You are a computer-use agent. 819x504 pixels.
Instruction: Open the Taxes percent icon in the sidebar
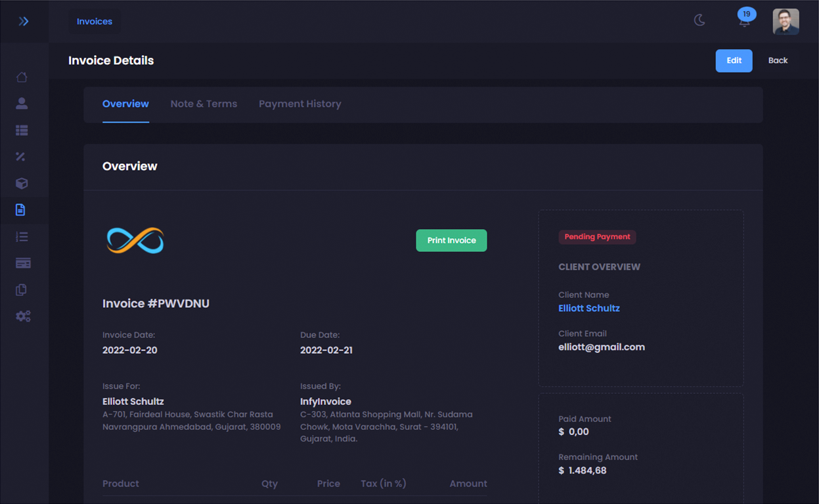[x=22, y=157]
